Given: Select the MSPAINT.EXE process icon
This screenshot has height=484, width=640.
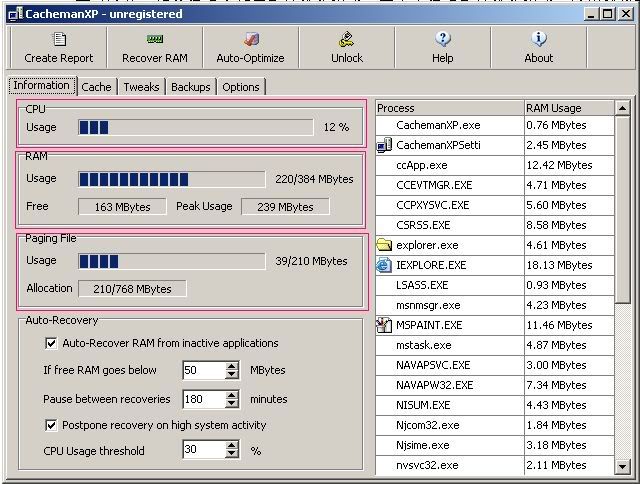Looking at the screenshot, I should click(x=385, y=325).
